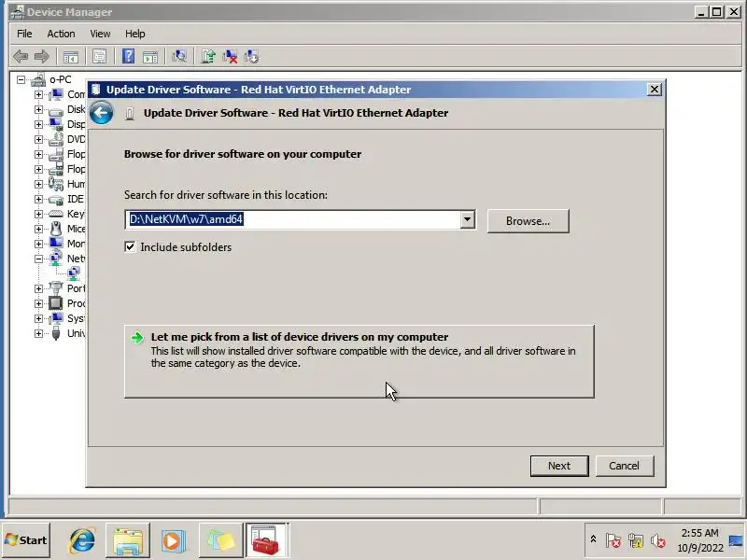The width and height of the screenshot is (747, 560).
Task: Expand the Keyboards node
Action: click(x=38, y=214)
